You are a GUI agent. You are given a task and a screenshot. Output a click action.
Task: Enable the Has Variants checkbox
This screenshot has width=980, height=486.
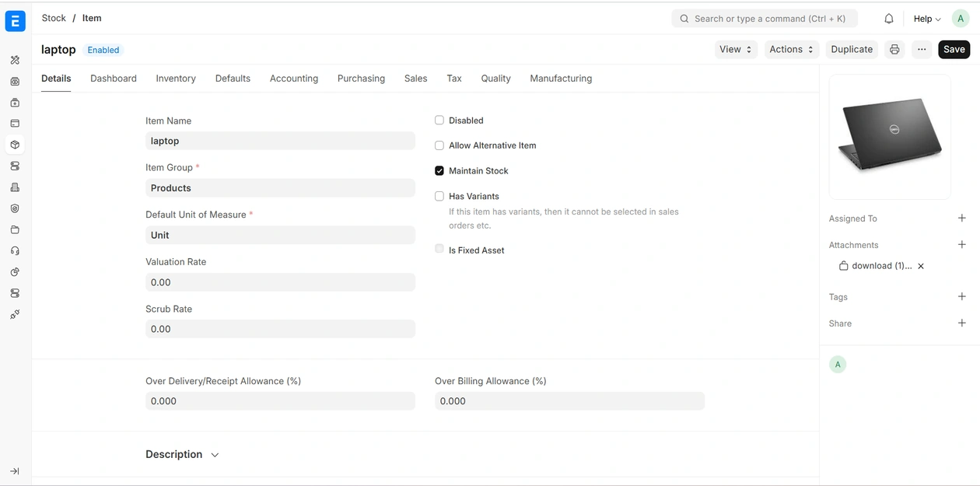tap(439, 197)
